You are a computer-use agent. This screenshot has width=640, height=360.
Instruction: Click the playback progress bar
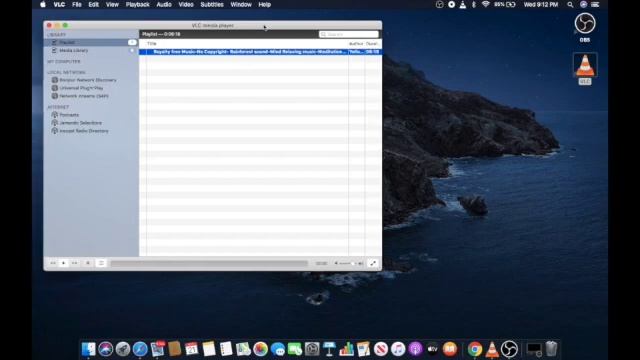pyautogui.click(x=209, y=264)
